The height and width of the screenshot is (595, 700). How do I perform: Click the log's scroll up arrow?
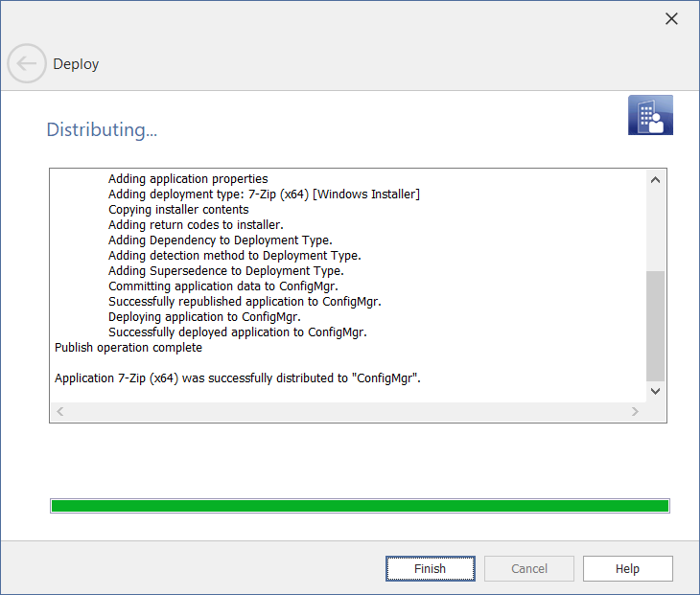(x=656, y=180)
